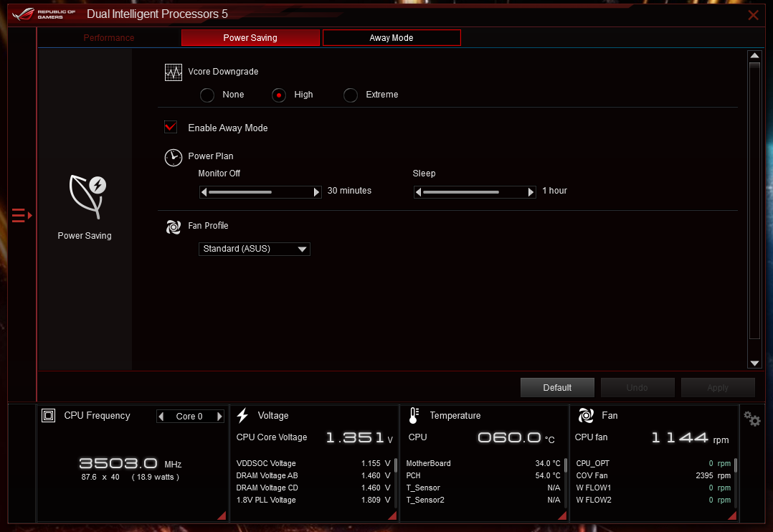Viewport: 773px width, 532px height.
Task: Click the 3503.0 MHz frequency reading
Action: [131, 463]
